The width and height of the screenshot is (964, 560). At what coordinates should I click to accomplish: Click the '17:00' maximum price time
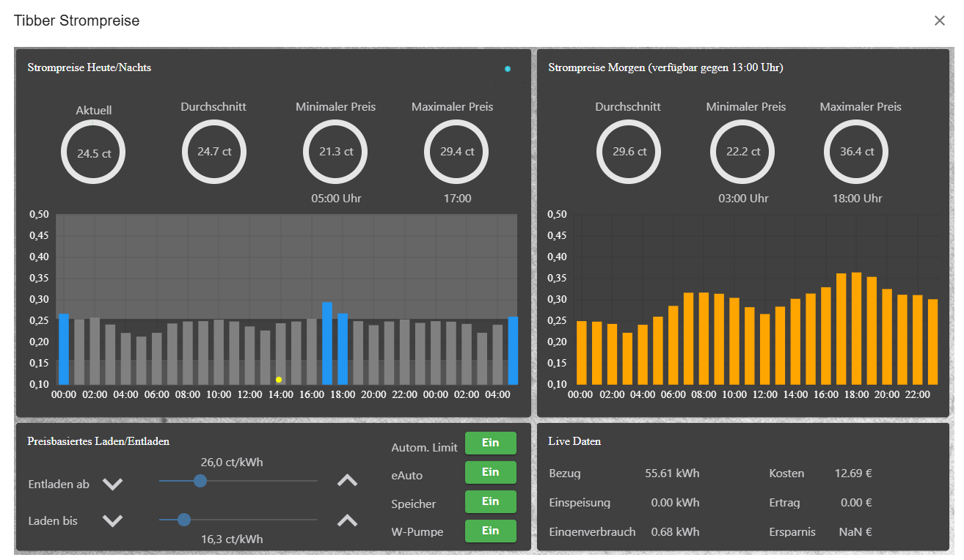(456, 199)
